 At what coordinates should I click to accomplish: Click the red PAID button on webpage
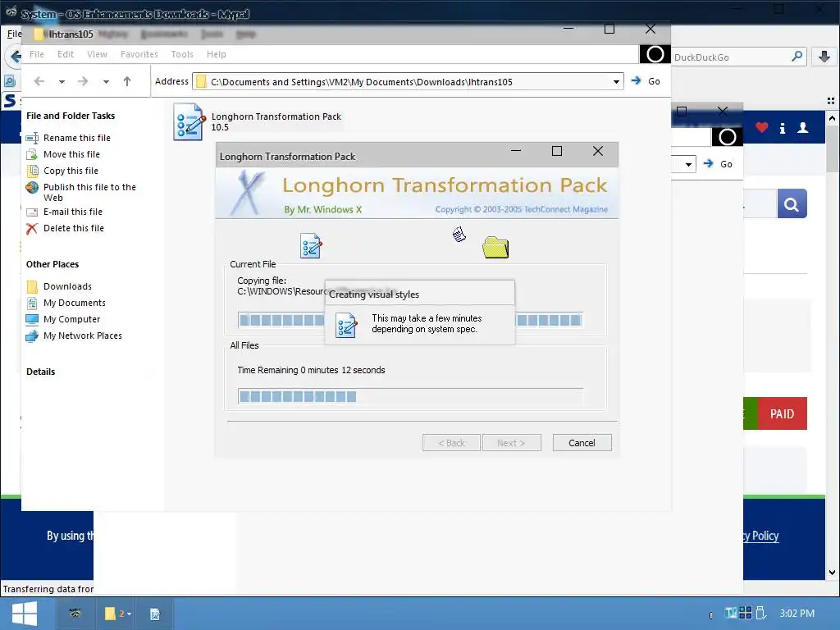click(x=782, y=413)
